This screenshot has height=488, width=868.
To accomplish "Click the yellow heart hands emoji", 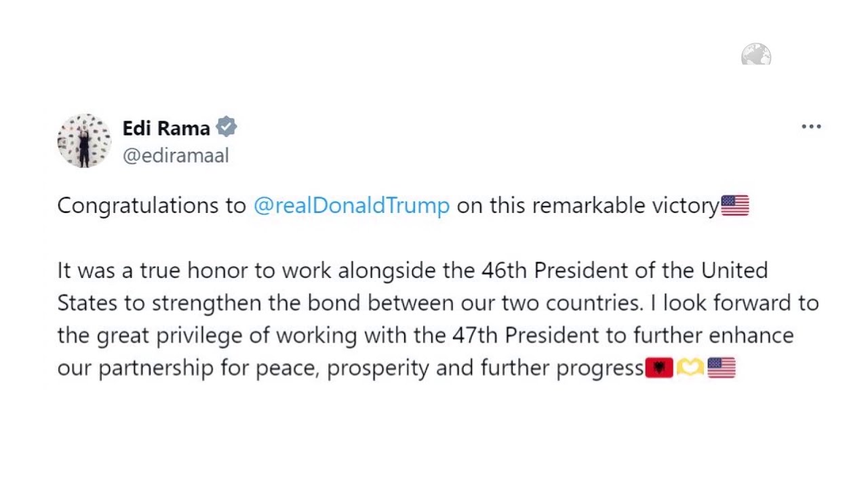I will pos(690,368).
